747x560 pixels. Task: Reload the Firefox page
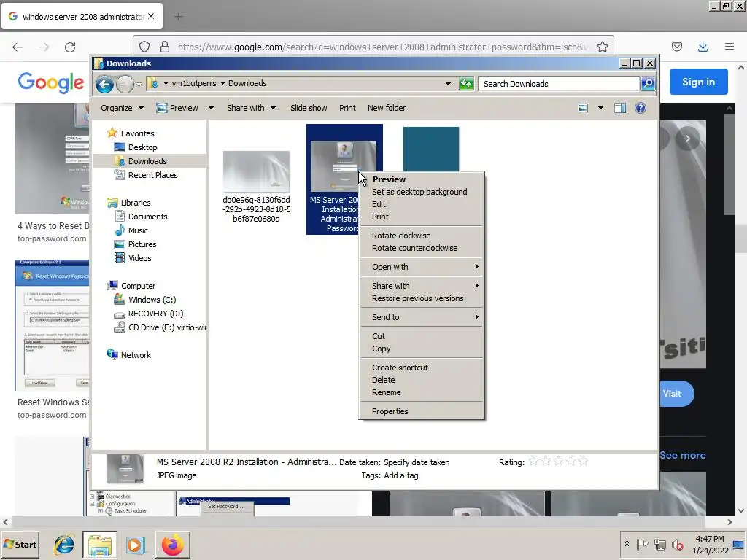click(x=70, y=47)
